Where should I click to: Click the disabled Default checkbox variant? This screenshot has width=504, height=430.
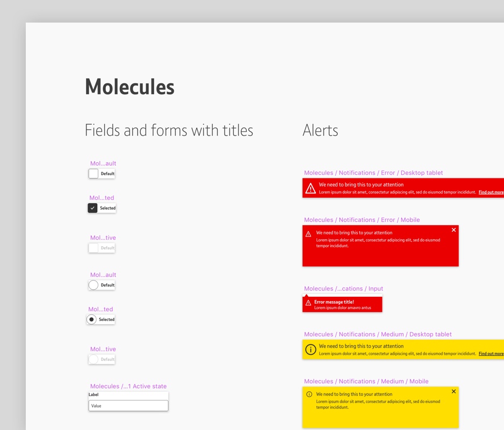coord(92,248)
